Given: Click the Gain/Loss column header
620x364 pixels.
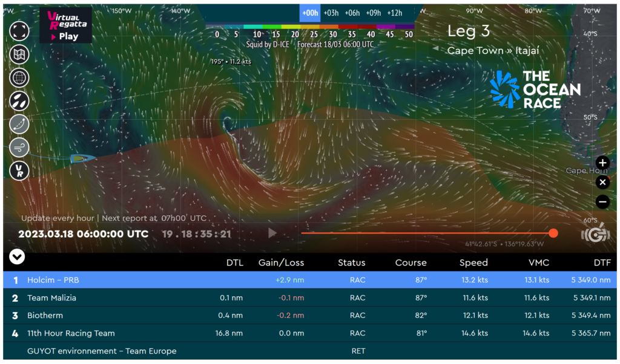Looking at the screenshot, I should click(281, 263).
